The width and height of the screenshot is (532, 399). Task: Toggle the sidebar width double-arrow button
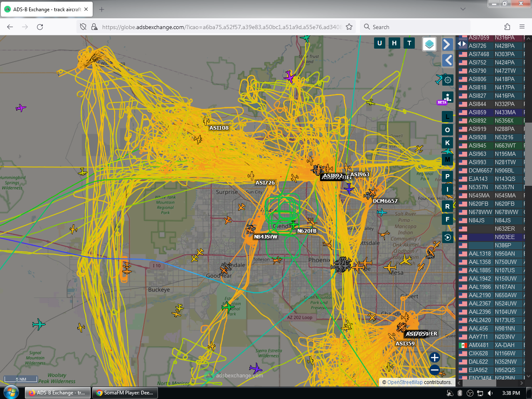[x=462, y=44]
